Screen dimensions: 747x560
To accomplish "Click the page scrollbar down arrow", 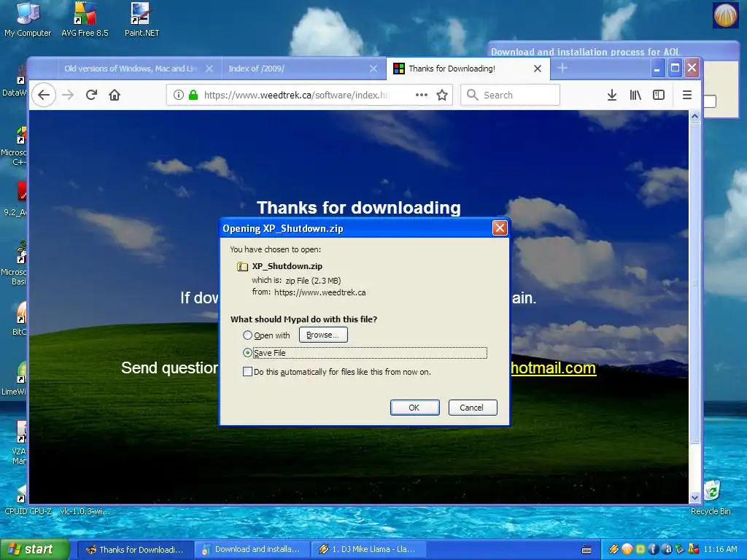I will pos(694,497).
